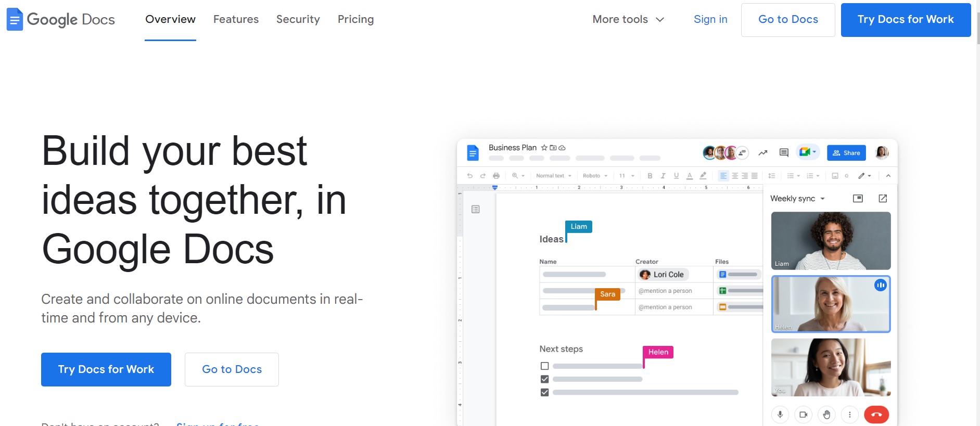Click the text color icon
The height and width of the screenshot is (426, 980).
coord(690,176)
